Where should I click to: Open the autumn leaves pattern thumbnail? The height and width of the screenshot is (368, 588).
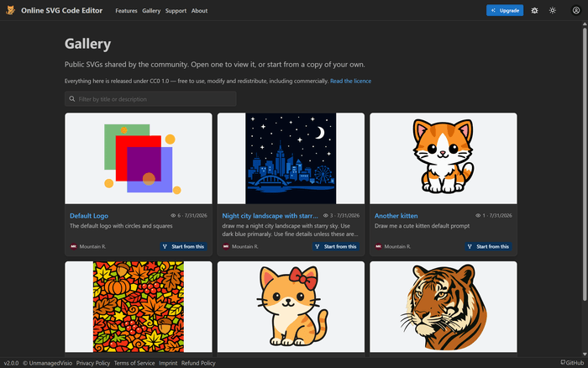pos(139,307)
